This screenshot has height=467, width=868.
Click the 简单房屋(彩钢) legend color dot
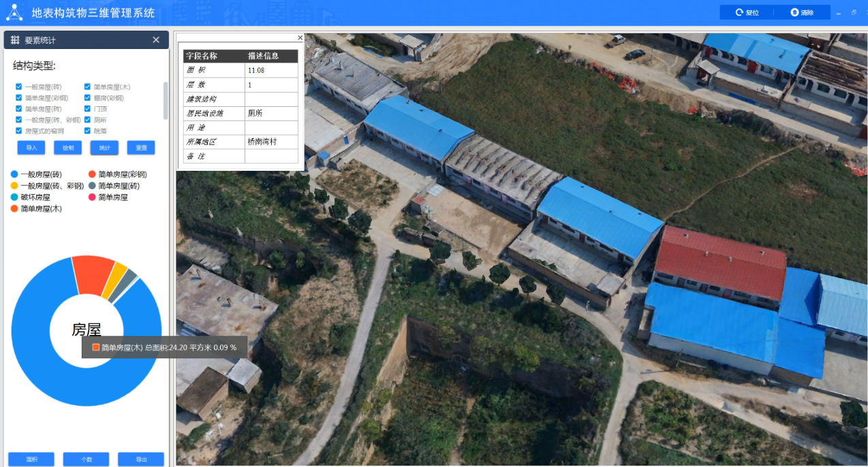click(x=92, y=174)
